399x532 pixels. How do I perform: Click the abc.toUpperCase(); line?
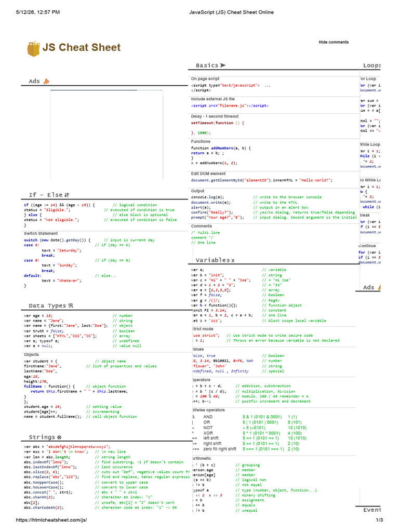pos(44,482)
